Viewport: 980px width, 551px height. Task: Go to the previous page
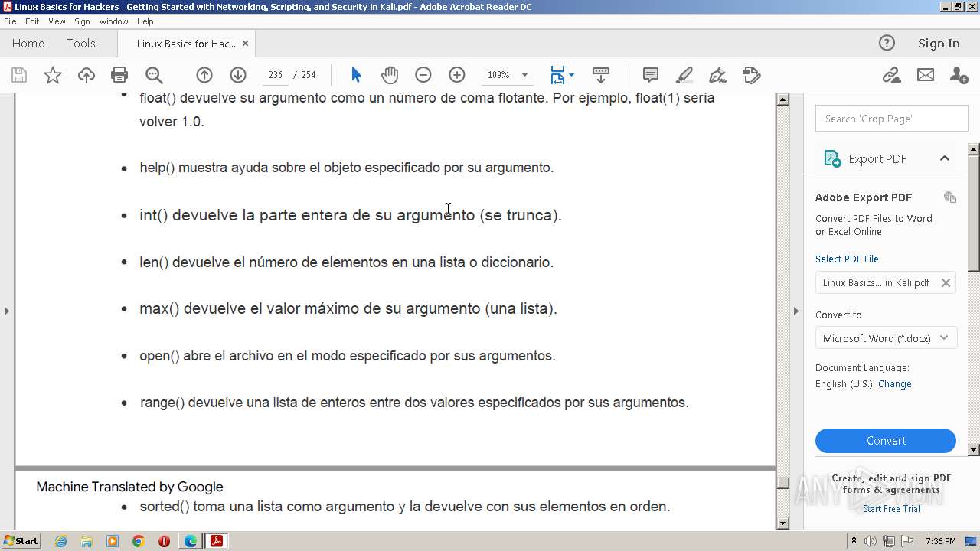[x=204, y=75]
